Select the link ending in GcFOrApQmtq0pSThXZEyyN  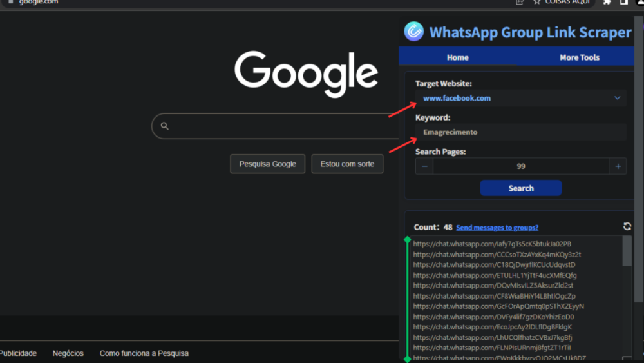point(498,306)
